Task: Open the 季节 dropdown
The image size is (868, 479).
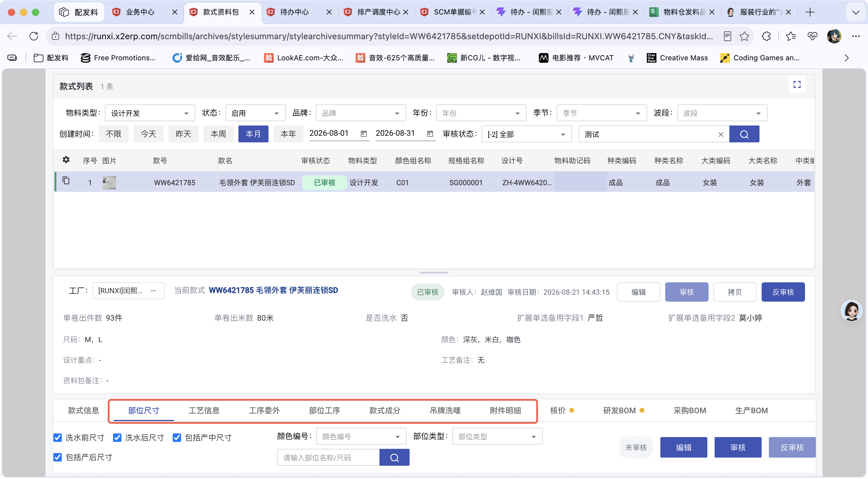Action: pyautogui.click(x=602, y=113)
